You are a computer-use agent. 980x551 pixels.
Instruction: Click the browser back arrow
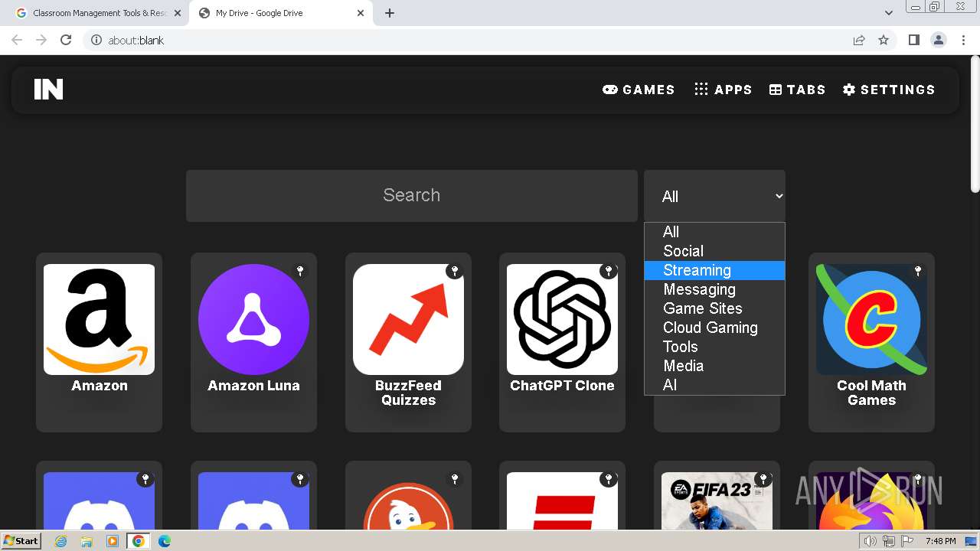coord(17,40)
